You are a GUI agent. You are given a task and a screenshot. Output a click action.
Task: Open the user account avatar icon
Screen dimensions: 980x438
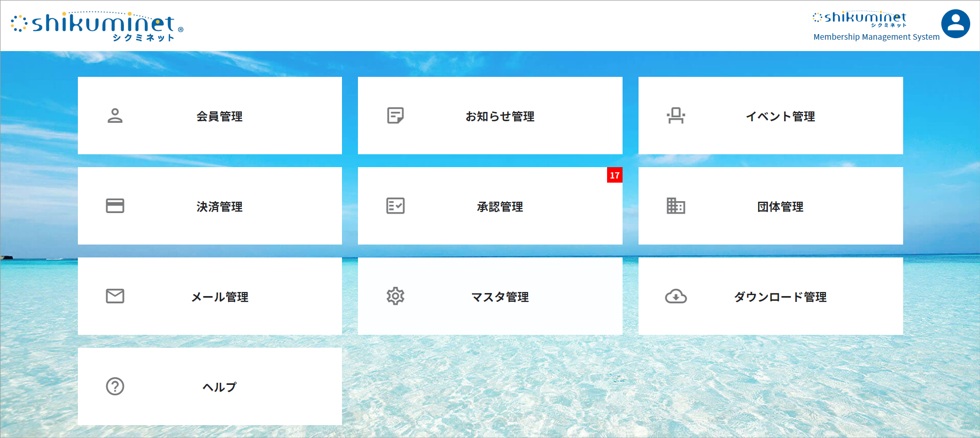[x=956, y=24]
